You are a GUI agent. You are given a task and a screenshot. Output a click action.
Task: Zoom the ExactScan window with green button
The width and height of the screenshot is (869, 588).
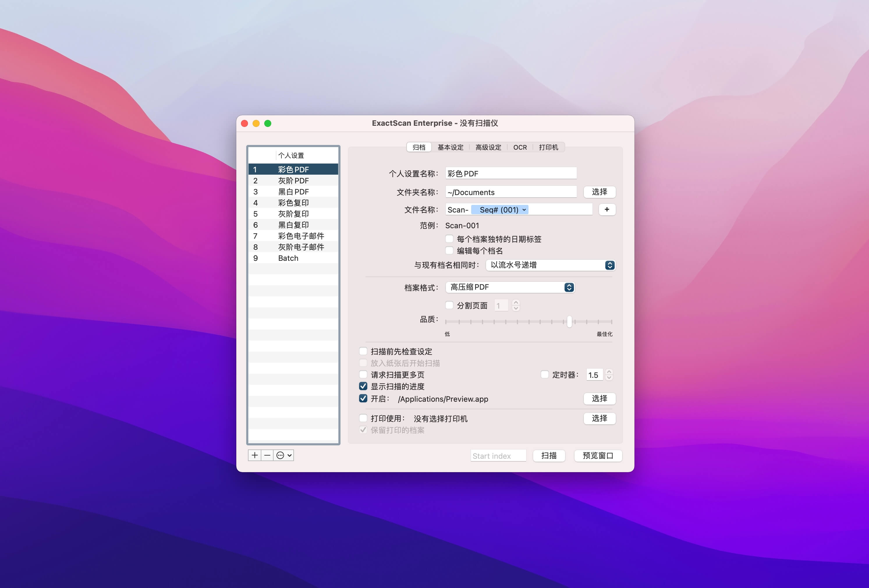[x=268, y=123]
